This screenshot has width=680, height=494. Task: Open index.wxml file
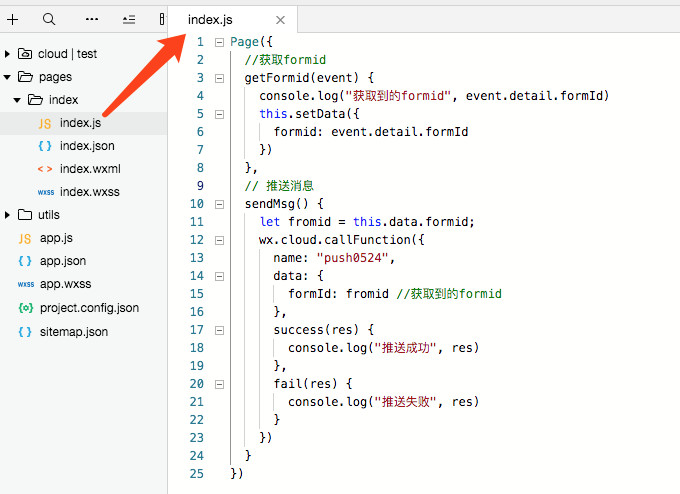tap(90, 169)
